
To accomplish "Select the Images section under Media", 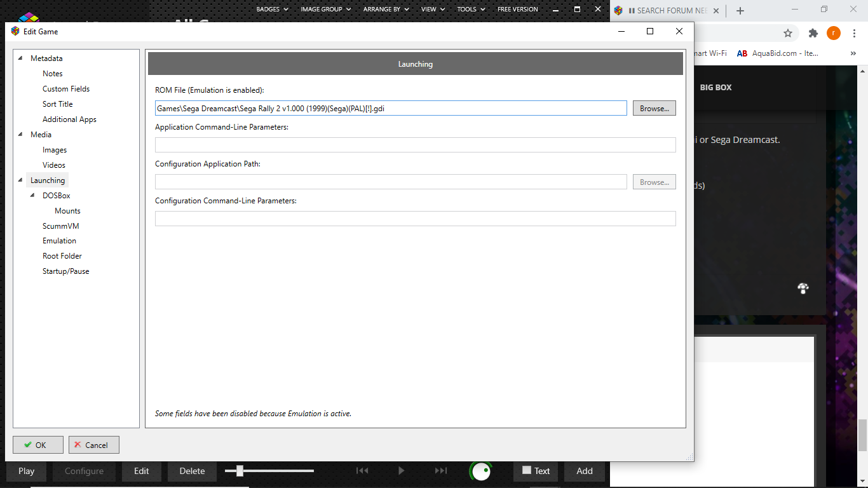I will point(55,150).
